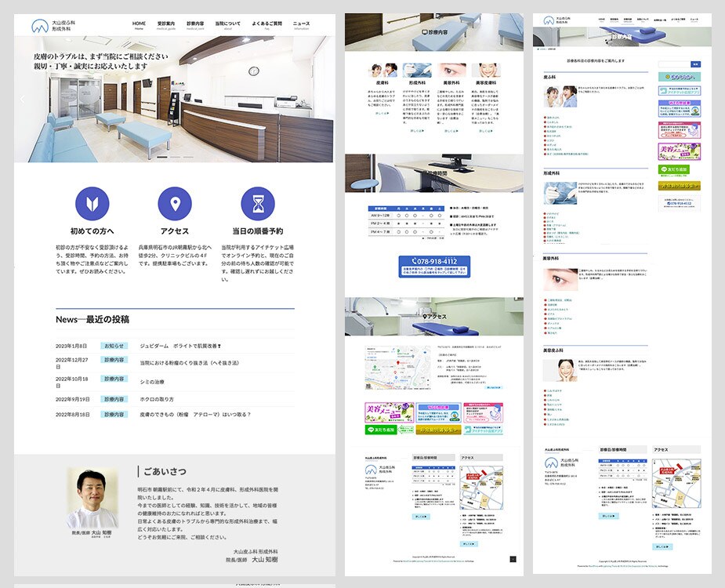This screenshot has height=588, width=725.
Task: Open news post 皮膚のできもの (粉瘤 アテローマ)
Action: point(195,414)
